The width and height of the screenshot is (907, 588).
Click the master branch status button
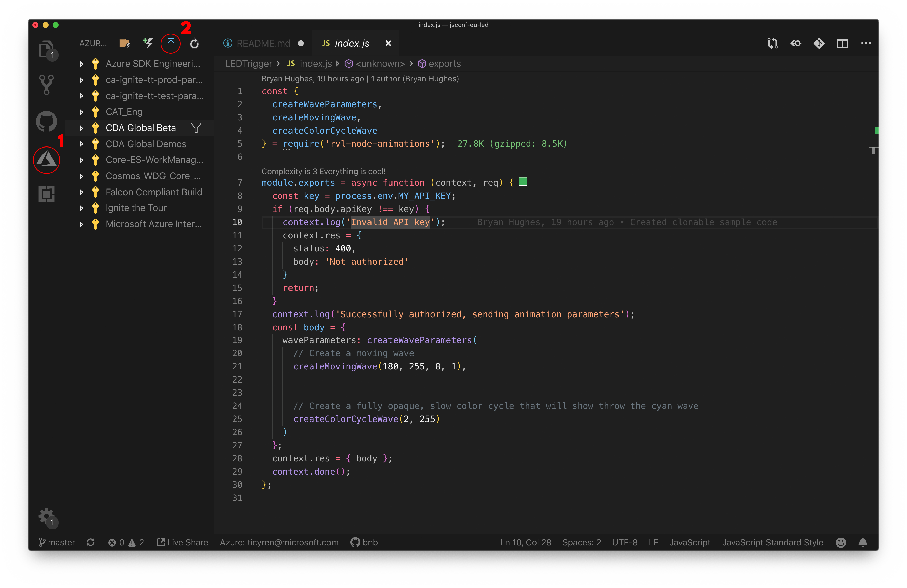57,542
